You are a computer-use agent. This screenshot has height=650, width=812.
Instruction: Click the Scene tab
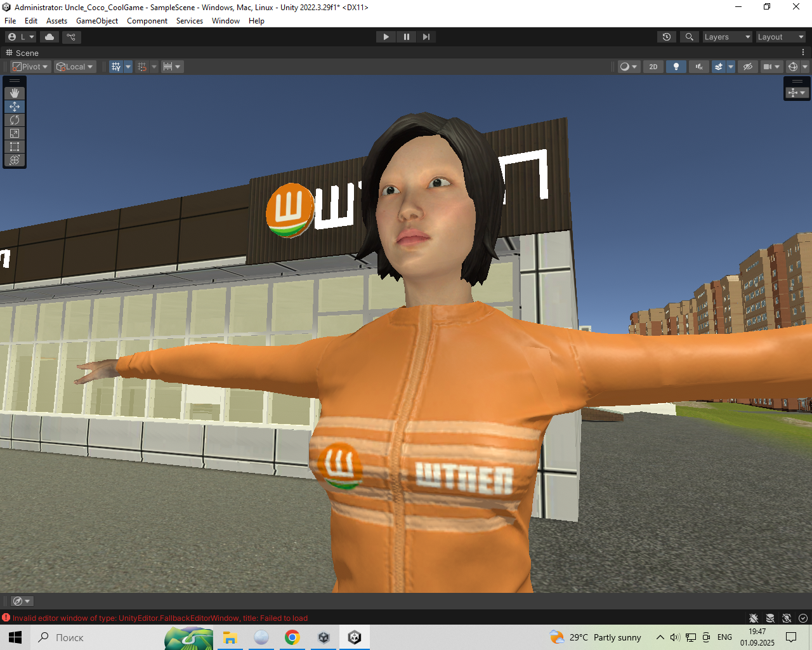(x=23, y=53)
